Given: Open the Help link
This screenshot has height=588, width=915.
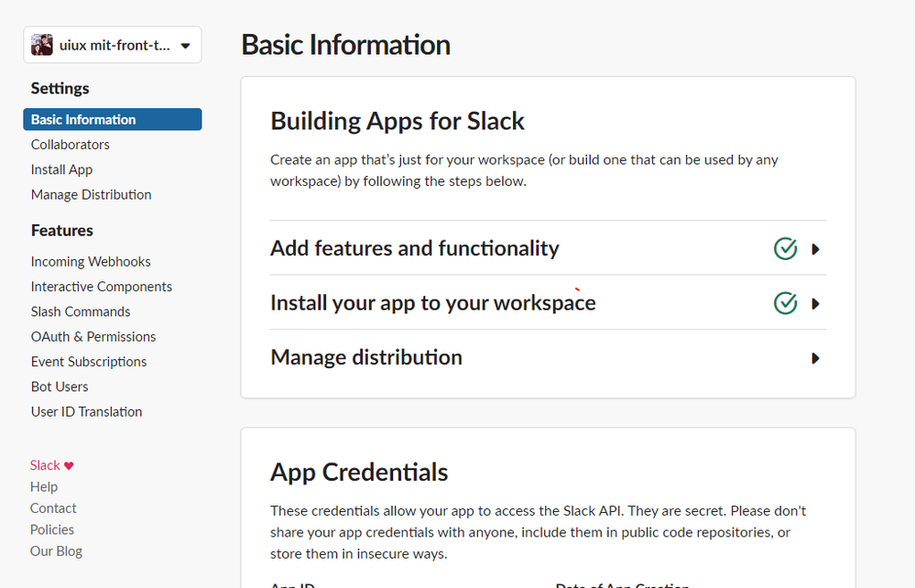Looking at the screenshot, I should 44,487.
